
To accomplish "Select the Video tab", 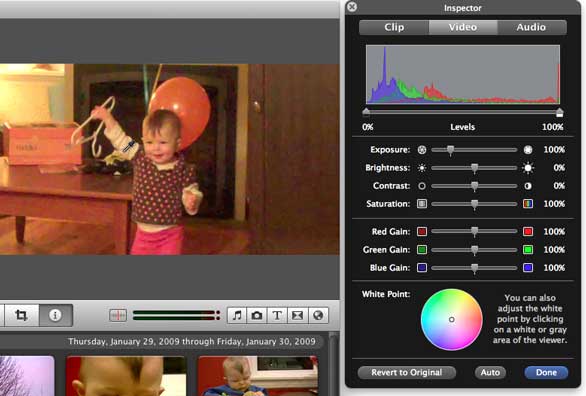I will pos(463,27).
